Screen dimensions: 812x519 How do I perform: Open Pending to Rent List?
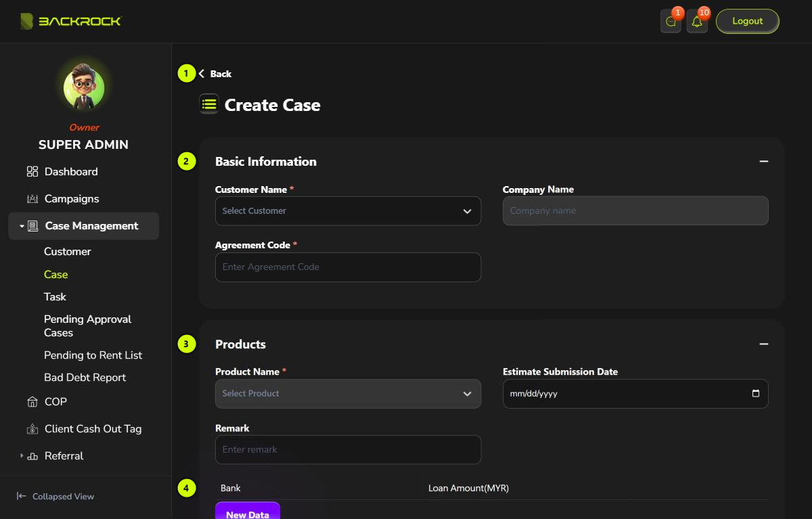[93, 355]
